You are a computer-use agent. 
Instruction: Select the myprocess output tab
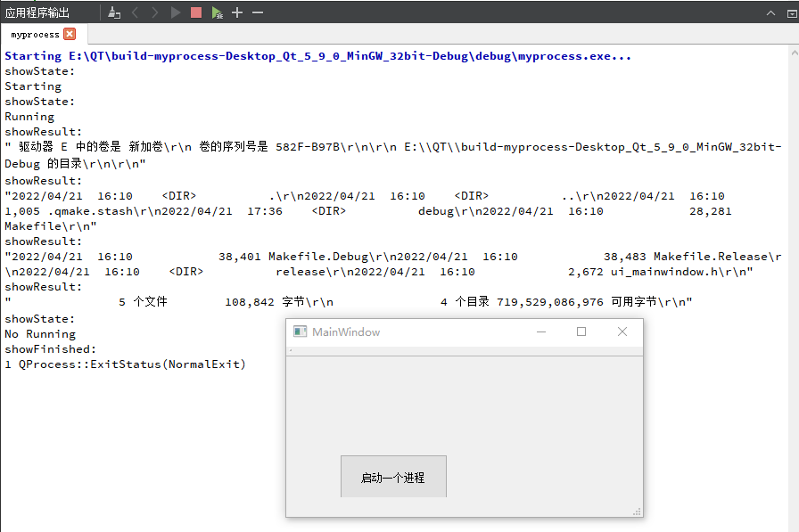coord(35,35)
